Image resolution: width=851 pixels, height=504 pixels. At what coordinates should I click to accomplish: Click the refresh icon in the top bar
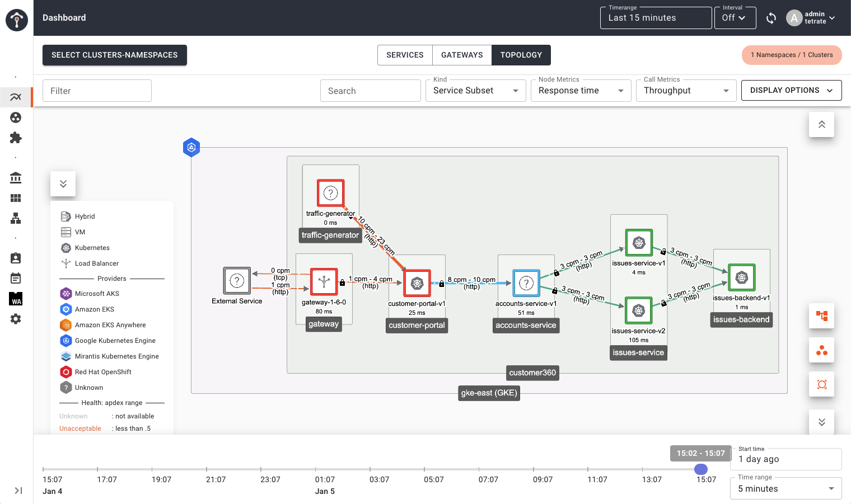pos(771,18)
